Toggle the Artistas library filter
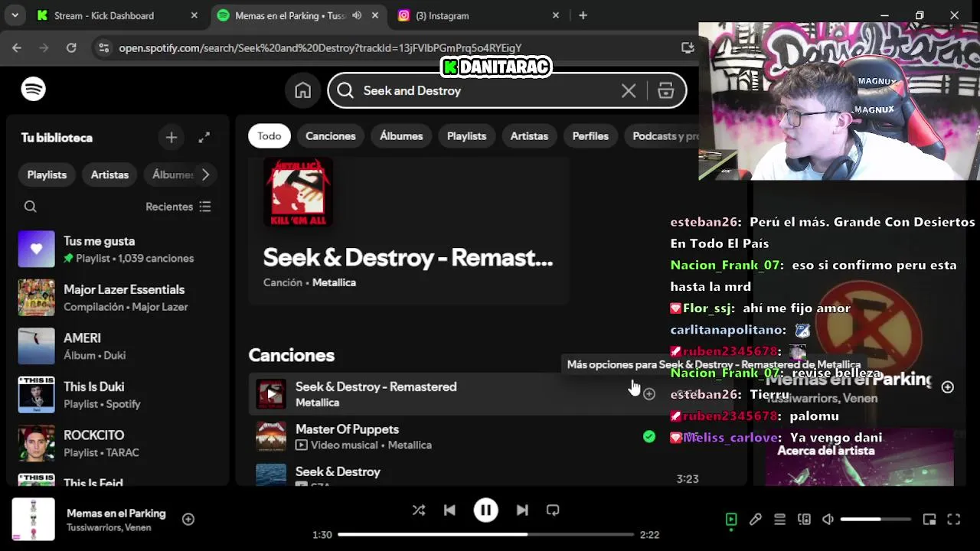Screen dimensions: 980x551 coord(109,174)
